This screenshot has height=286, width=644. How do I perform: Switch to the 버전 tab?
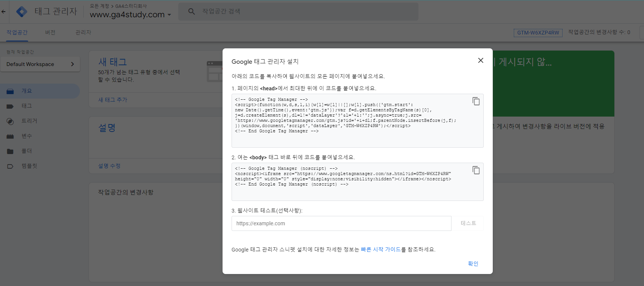(x=50, y=33)
